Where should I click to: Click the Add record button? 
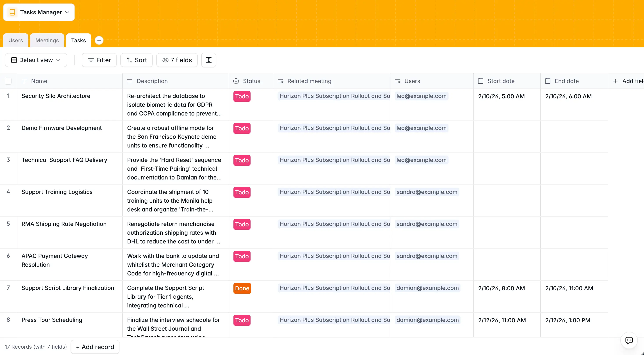(95, 347)
